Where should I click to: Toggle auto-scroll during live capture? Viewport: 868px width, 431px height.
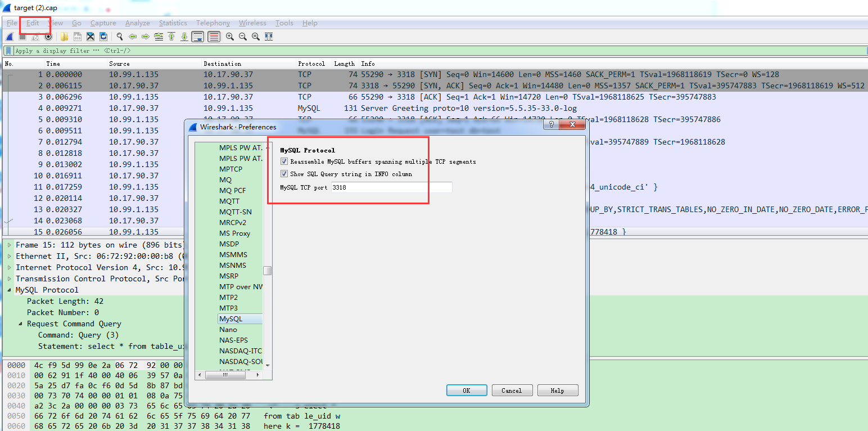click(x=198, y=37)
